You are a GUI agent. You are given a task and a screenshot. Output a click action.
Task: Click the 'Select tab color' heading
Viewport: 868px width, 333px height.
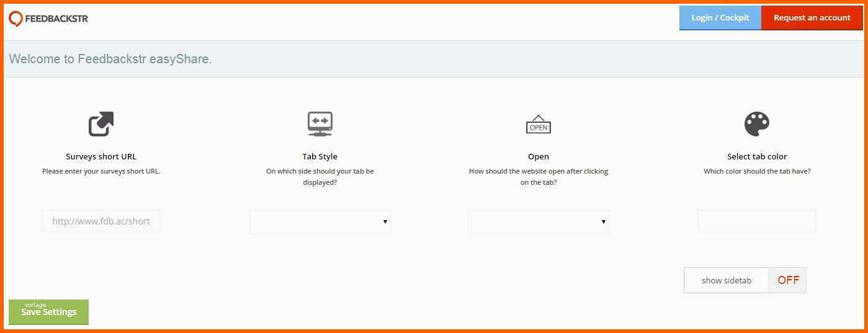(757, 157)
